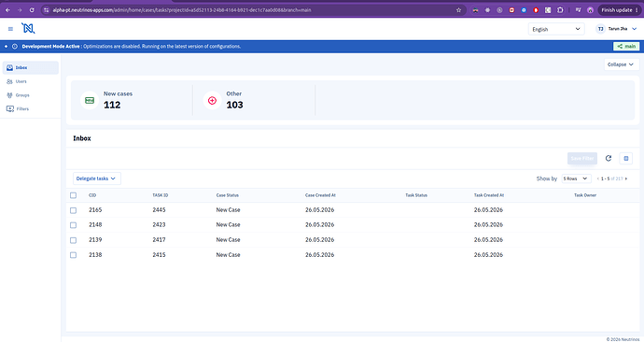This screenshot has height=342, width=644.
Task: Click the Task Status column header
Action: click(416, 195)
